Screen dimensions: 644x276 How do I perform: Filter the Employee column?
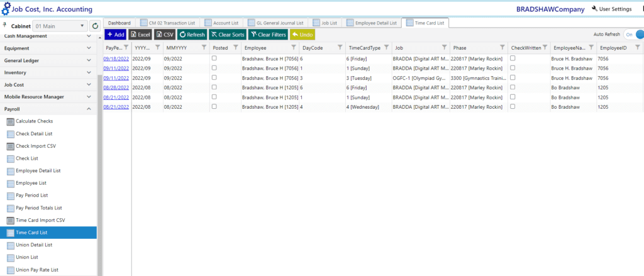point(294,48)
